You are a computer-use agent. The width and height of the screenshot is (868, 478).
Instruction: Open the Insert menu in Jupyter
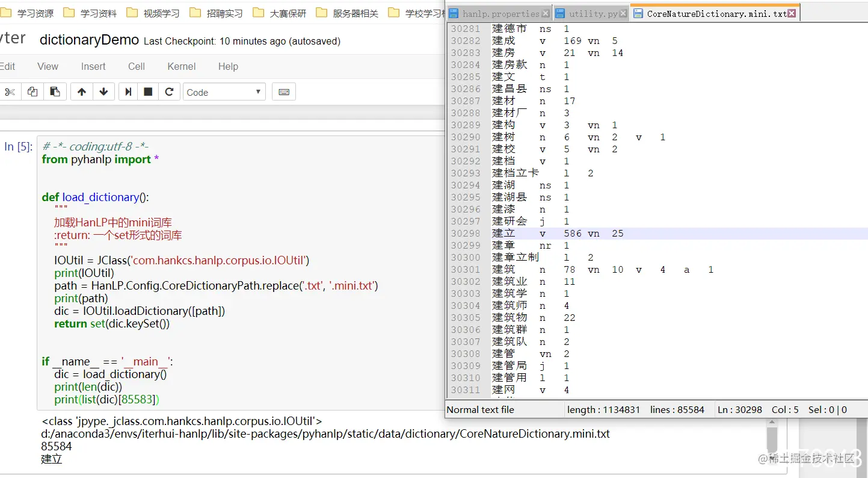pos(93,66)
